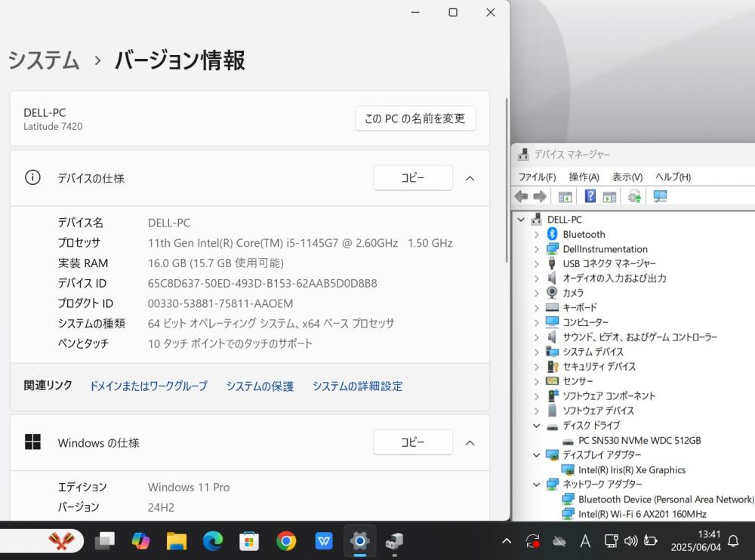Open the 操作(A) menu
Viewport: 755px width, 560px height.
pyautogui.click(x=584, y=177)
